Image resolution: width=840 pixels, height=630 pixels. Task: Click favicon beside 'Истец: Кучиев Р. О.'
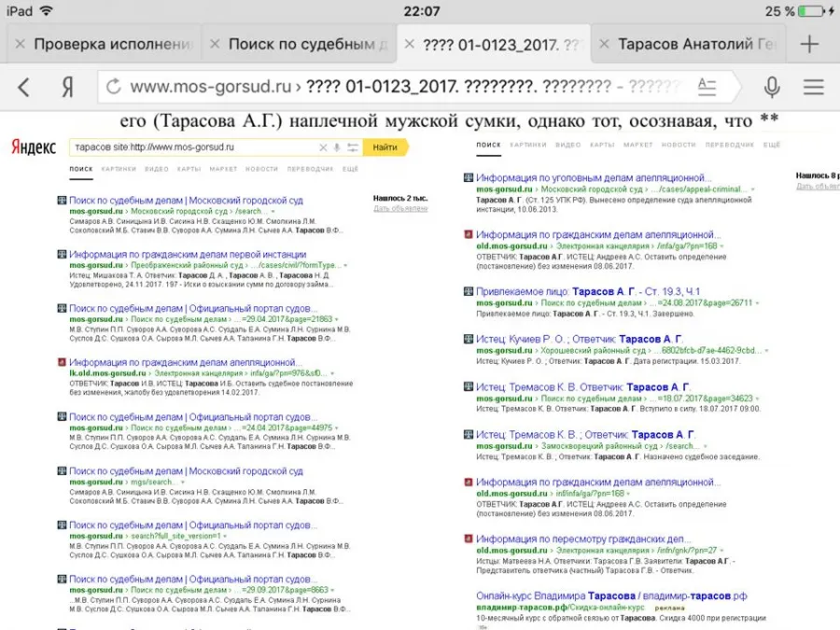tap(469, 339)
